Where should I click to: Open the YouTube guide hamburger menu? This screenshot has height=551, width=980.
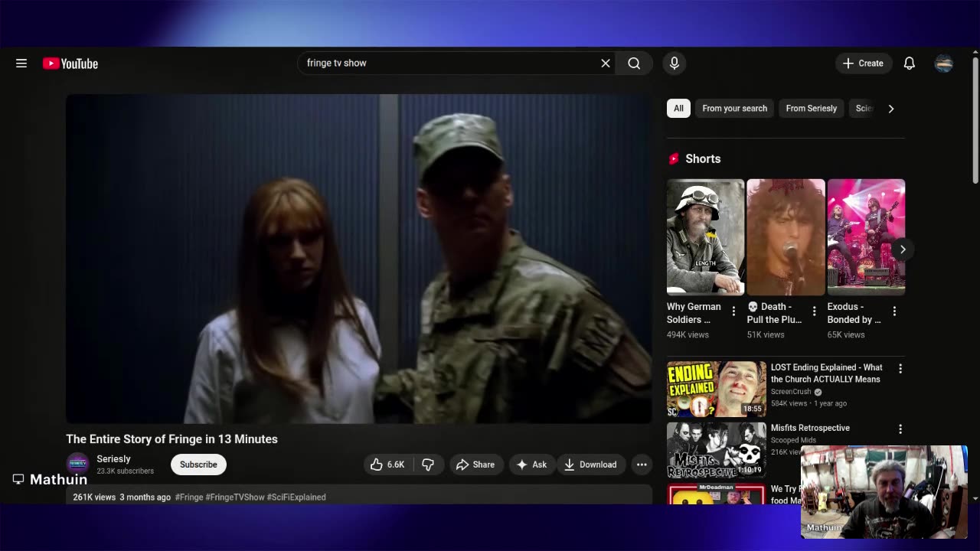(x=21, y=64)
